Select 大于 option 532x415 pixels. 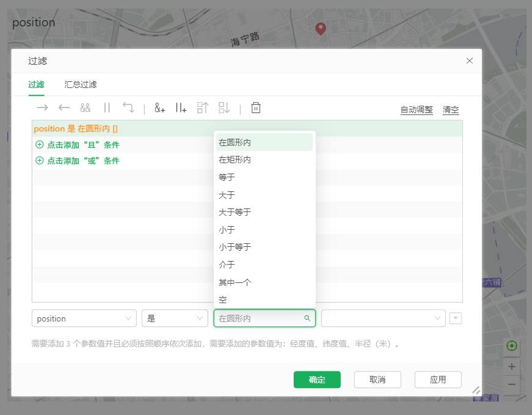[x=264, y=195]
